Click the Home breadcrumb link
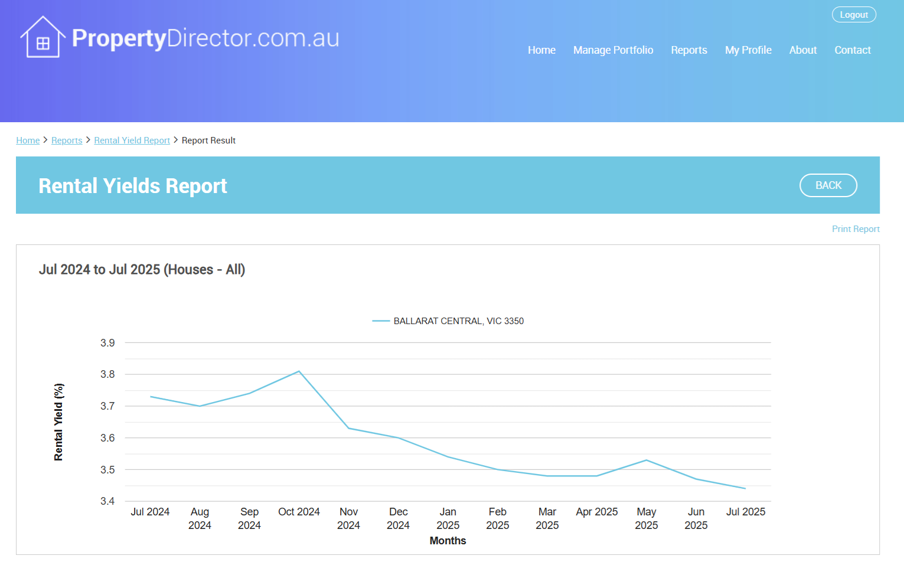The width and height of the screenshot is (904, 588). [x=28, y=141]
